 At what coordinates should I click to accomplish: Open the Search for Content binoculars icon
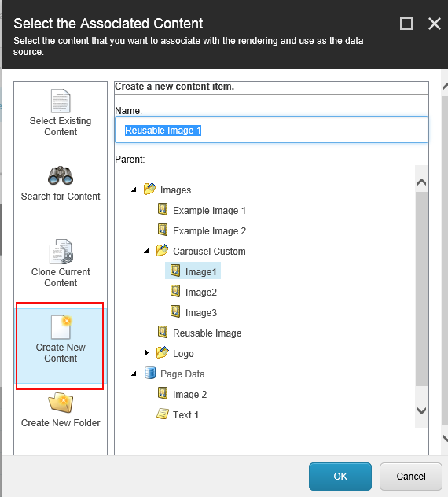(x=61, y=175)
